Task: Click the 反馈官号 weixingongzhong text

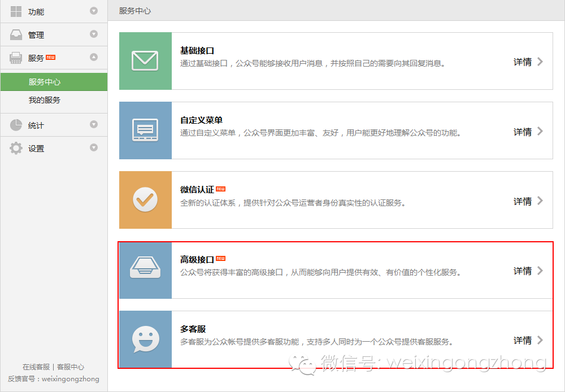Action: coord(53,379)
